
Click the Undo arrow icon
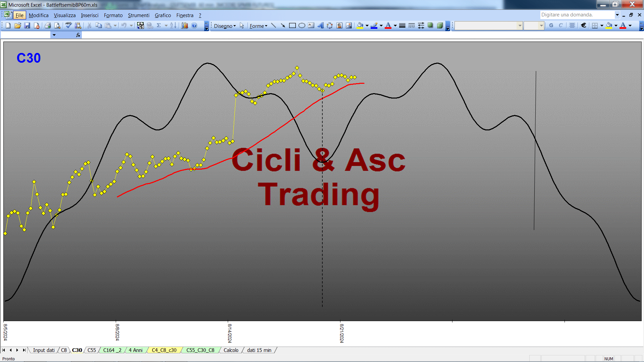point(124,25)
